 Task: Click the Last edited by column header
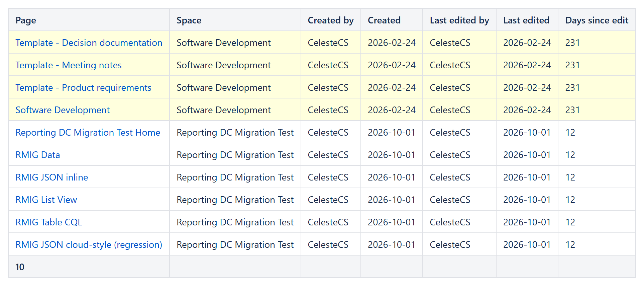pos(459,20)
